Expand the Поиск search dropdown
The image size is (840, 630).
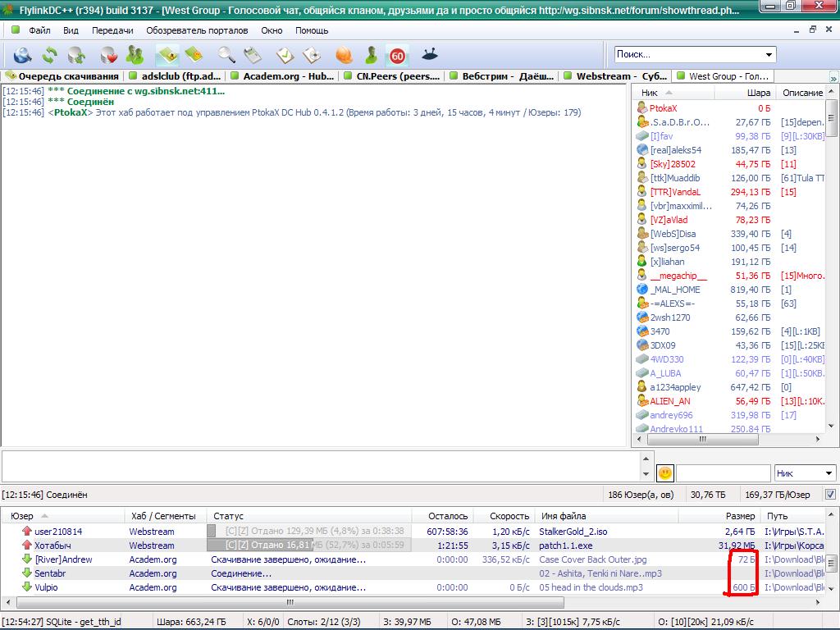click(x=769, y=55)
